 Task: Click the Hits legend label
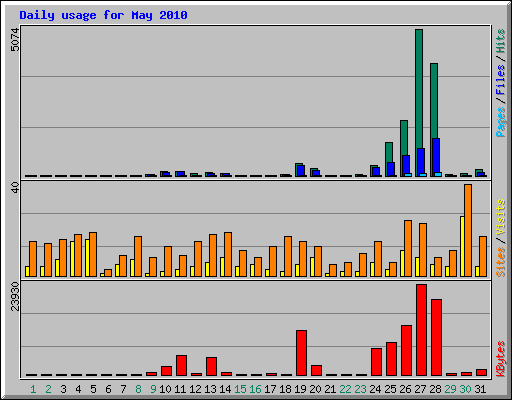[501, 41]
